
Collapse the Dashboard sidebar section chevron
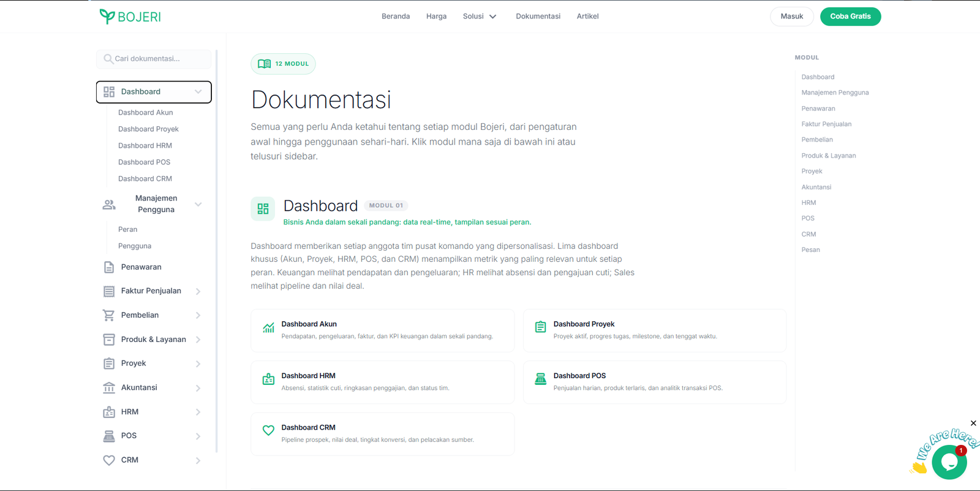tap(198, 92)
